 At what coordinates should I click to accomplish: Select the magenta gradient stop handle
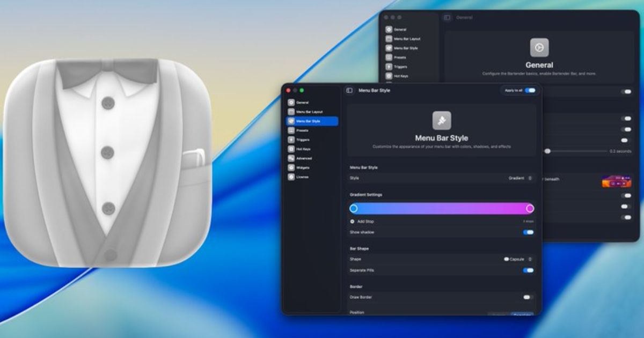[530, 208]
